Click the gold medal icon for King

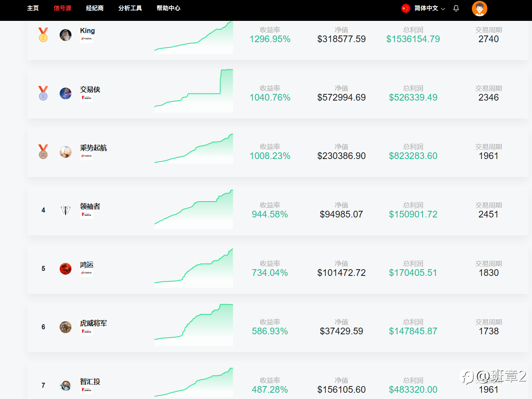click(43, 35)
